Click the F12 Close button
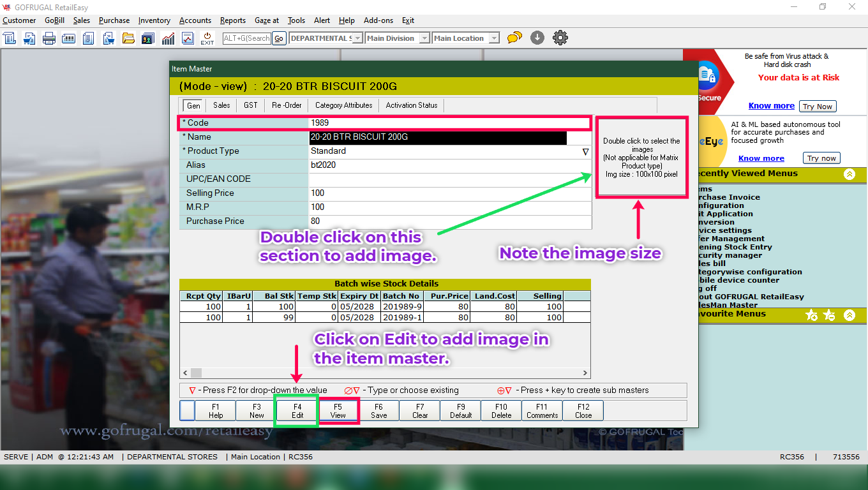Screen dimensions: 868x490 [583, 411]
